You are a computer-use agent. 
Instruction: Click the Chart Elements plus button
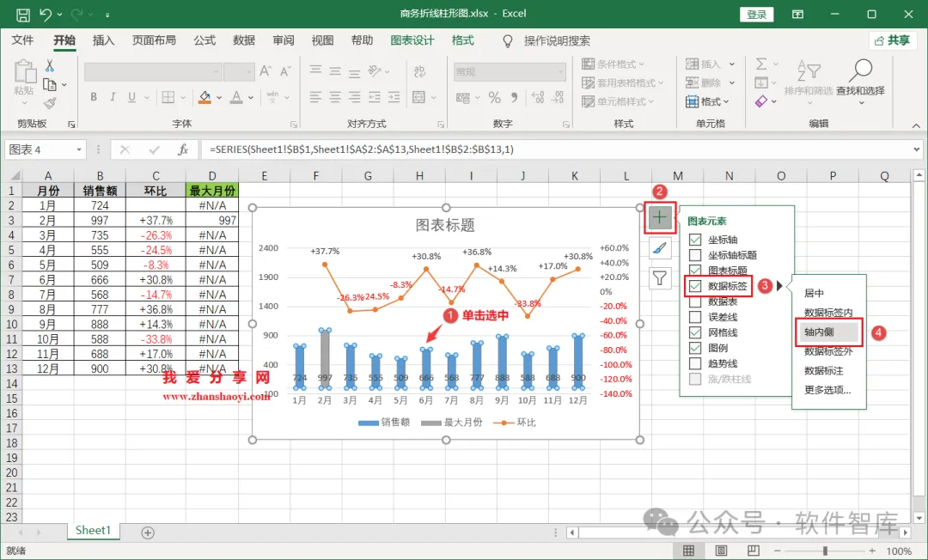(659, 217)
